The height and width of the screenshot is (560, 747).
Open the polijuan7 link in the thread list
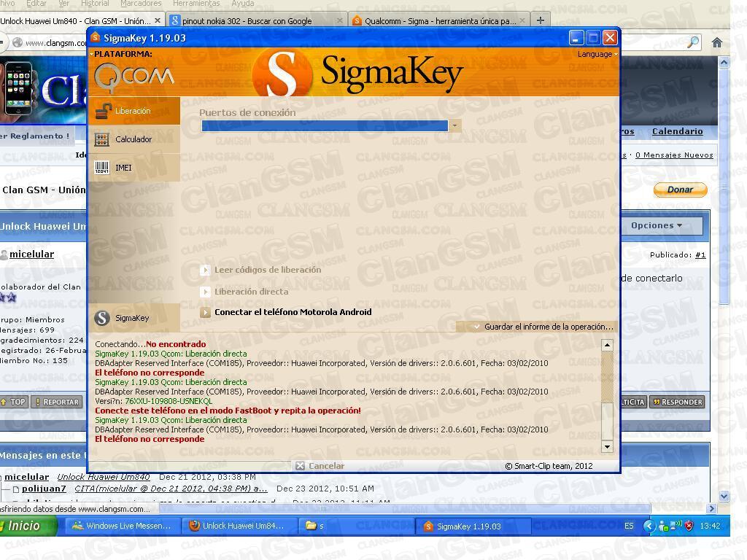pyautogui.click(x=44, y=489)
